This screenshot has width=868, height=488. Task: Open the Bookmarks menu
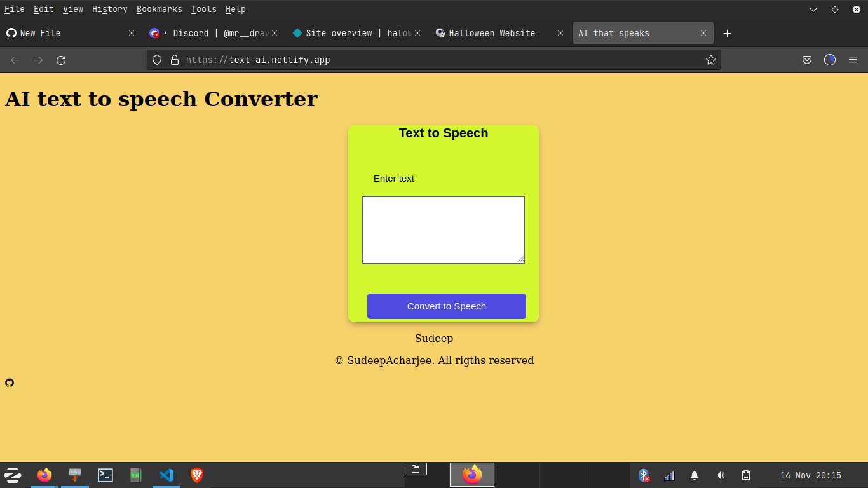(159, 9)
